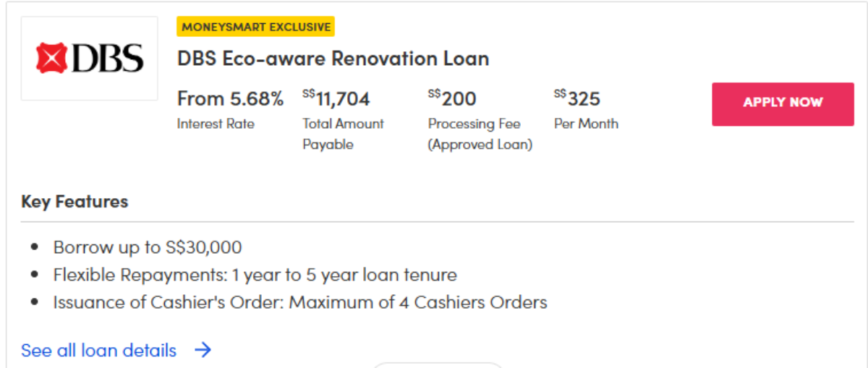Click the S$325 monthly amount
The image size is (868, 368).
(577, 98)
